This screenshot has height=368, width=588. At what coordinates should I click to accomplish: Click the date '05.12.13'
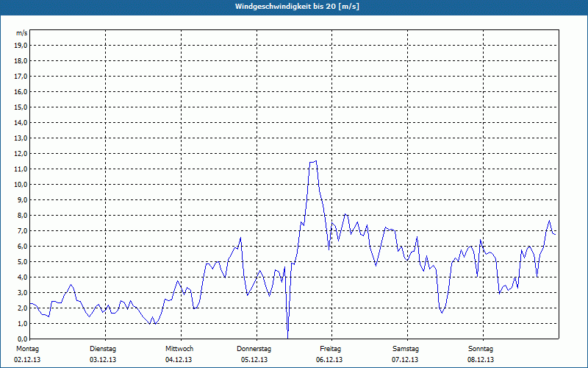(254, 360)
